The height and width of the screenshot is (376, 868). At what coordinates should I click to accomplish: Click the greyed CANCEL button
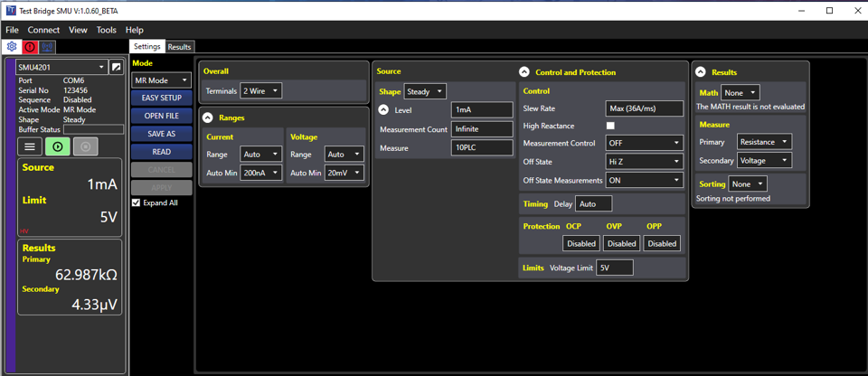[162, 169]
